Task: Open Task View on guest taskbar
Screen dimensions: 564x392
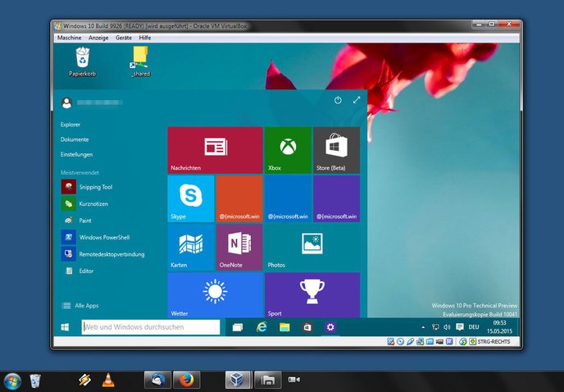Action: pos(238,327)
